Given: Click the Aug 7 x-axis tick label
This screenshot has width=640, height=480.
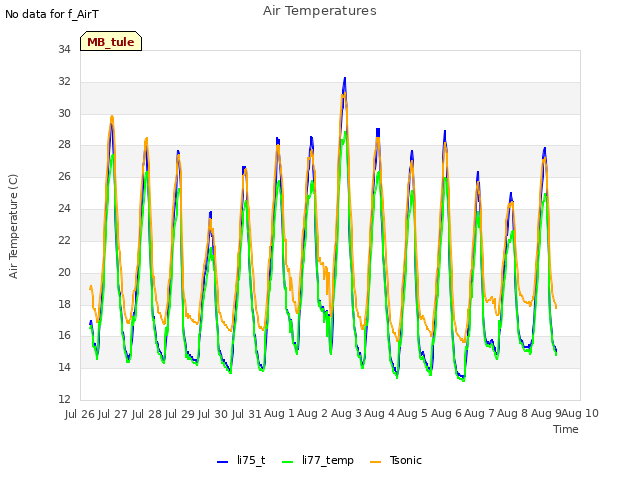Looking at the screenshot, I should [480, 413].
